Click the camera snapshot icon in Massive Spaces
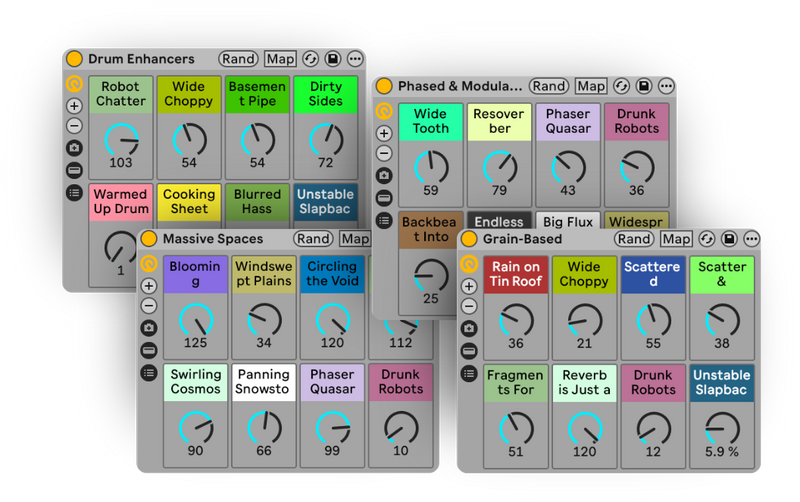This screenshot has height=502, width=800. 149,327
